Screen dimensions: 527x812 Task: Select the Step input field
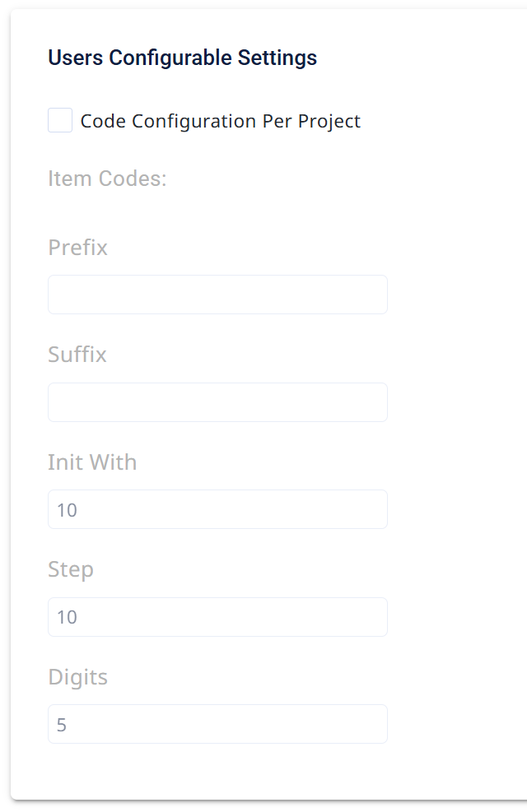tap(217, 617)
